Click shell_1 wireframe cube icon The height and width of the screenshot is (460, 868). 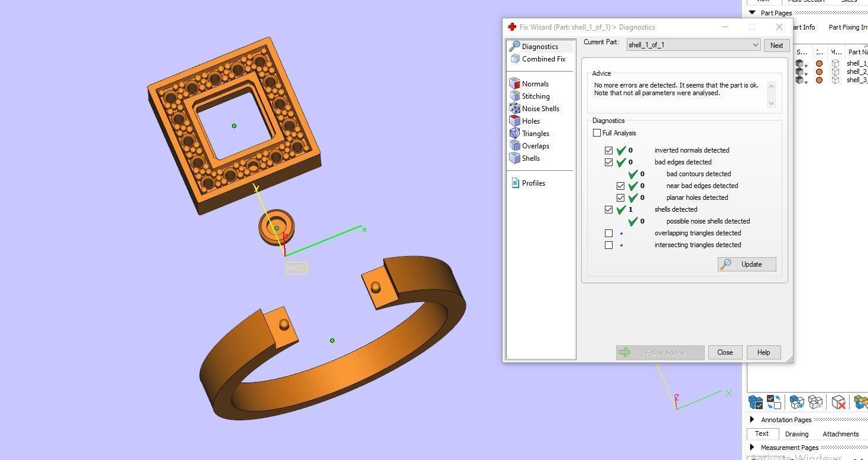(x=835, y=63)
